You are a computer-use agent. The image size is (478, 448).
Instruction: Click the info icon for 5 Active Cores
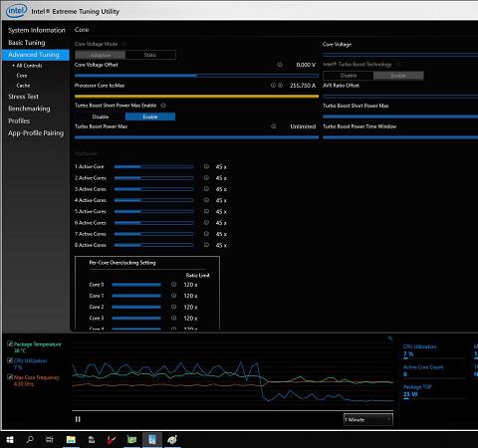[x=206, y=211]
